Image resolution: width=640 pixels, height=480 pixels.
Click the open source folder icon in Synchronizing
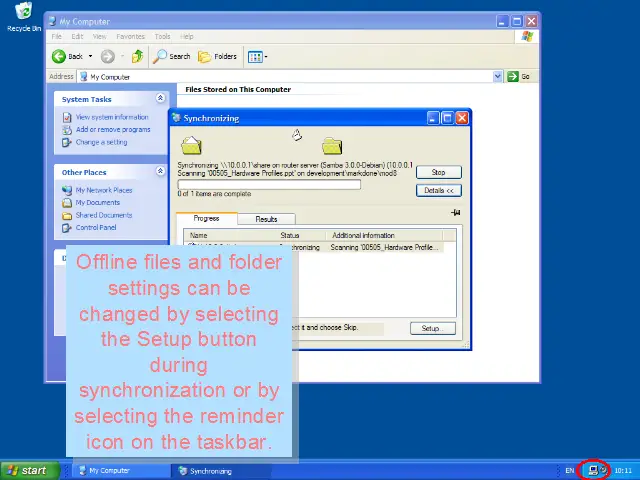[191, 145]
